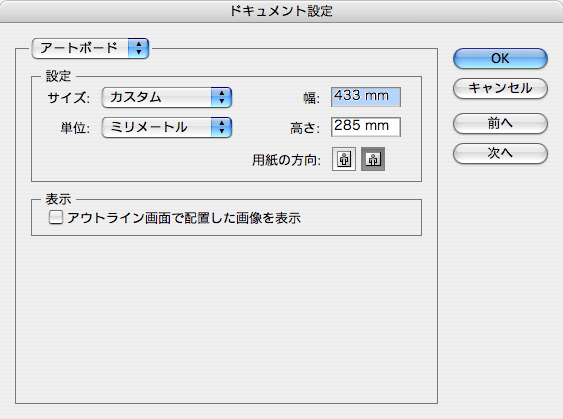Screen dimensions: 563x419
Task: Click the 単位: label
Action: click(x=75, y=128)
